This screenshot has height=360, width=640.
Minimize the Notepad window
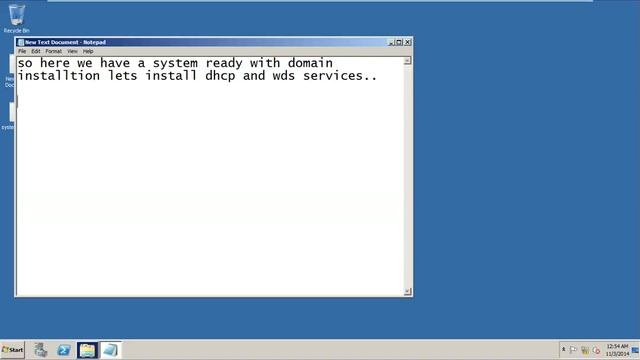point(391,42)
